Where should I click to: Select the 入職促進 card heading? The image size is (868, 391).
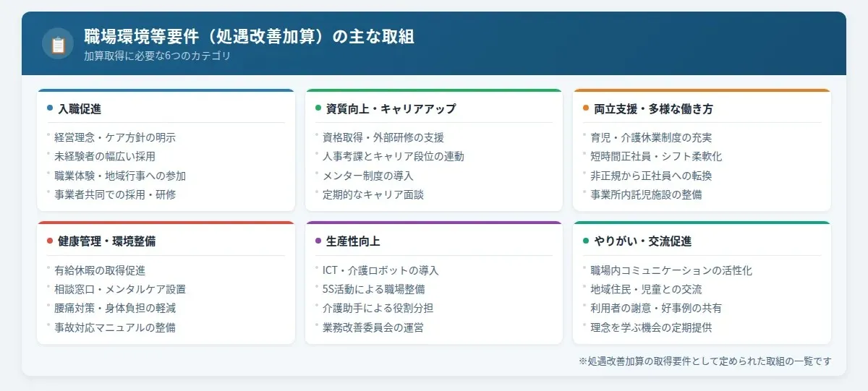pyautogui.click(x=80, y=109)
